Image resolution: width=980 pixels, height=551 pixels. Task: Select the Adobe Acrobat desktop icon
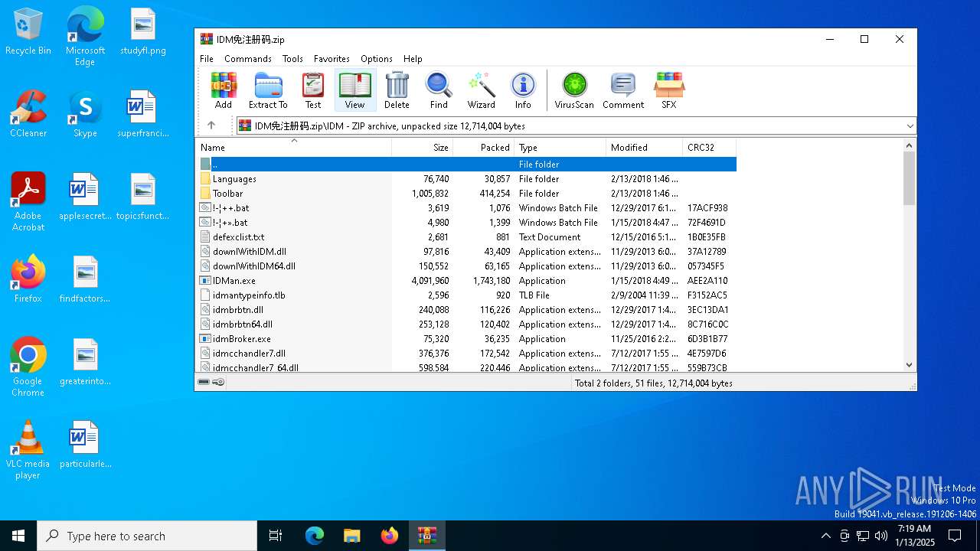tap(28, 202)
